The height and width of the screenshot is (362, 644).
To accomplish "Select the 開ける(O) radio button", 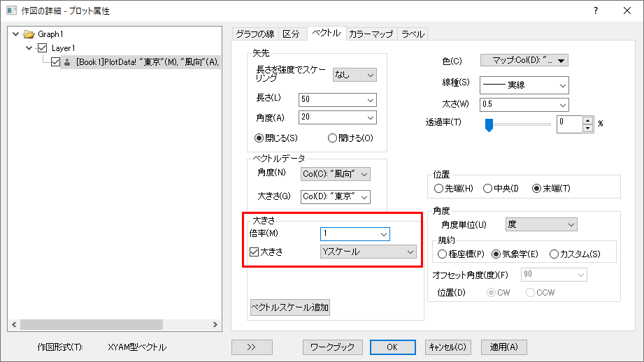I will click(333, 138).
